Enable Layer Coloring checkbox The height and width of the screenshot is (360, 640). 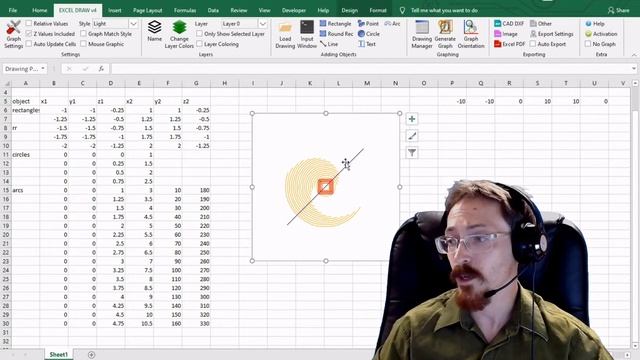[x=199, y=43]
